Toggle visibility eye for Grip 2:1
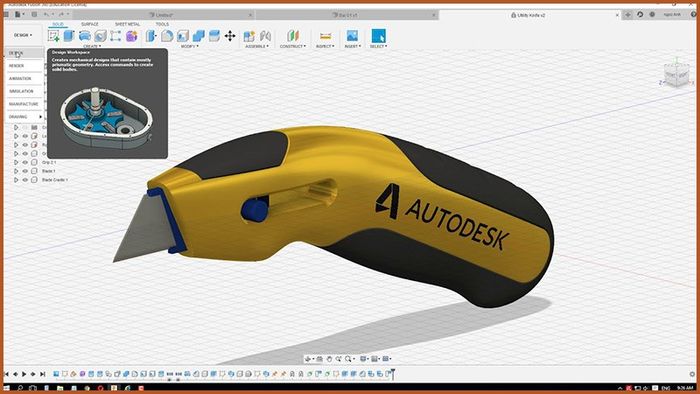This screenshot has height=394, width=700. [x=25, y=162]
